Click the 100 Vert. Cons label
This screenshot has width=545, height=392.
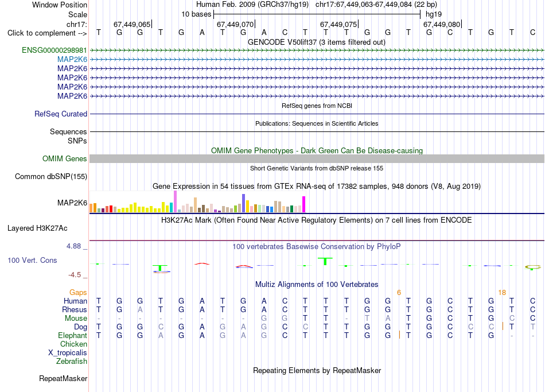coord(32,260)
